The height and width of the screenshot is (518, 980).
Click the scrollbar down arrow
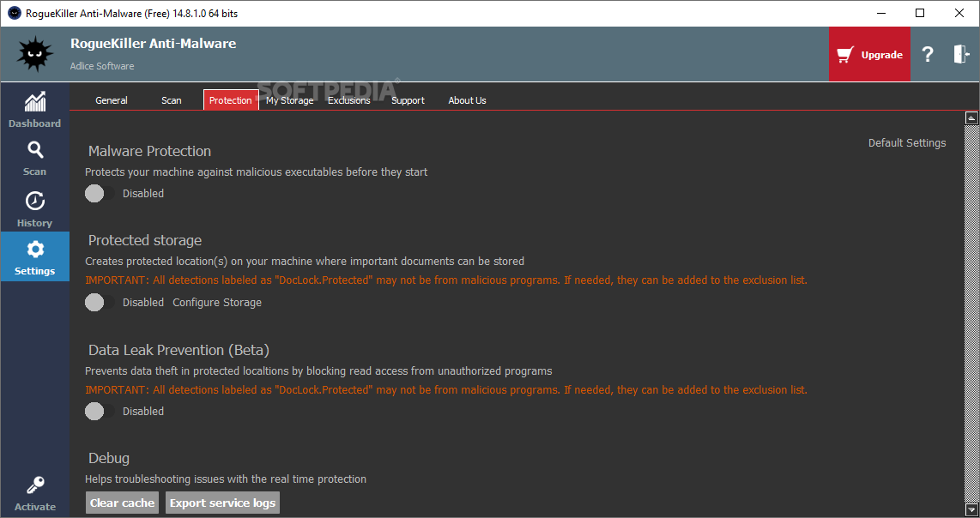pos(971,510)
